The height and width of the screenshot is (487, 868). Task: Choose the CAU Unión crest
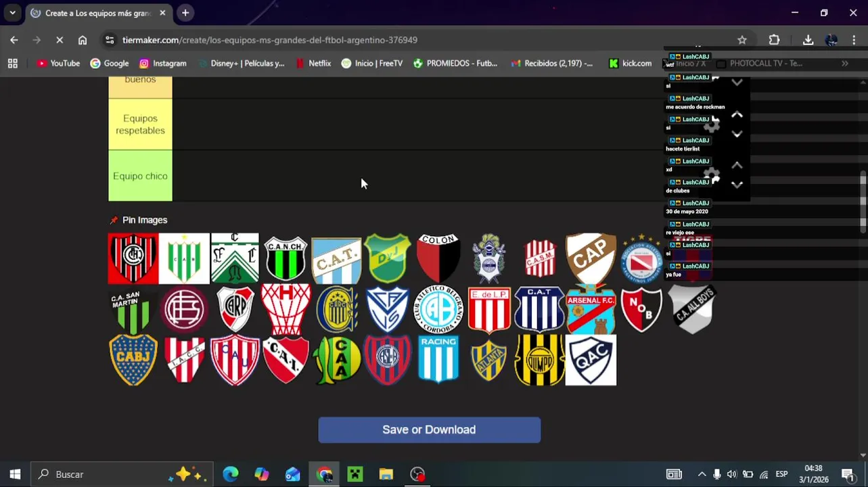pos(235,360)
